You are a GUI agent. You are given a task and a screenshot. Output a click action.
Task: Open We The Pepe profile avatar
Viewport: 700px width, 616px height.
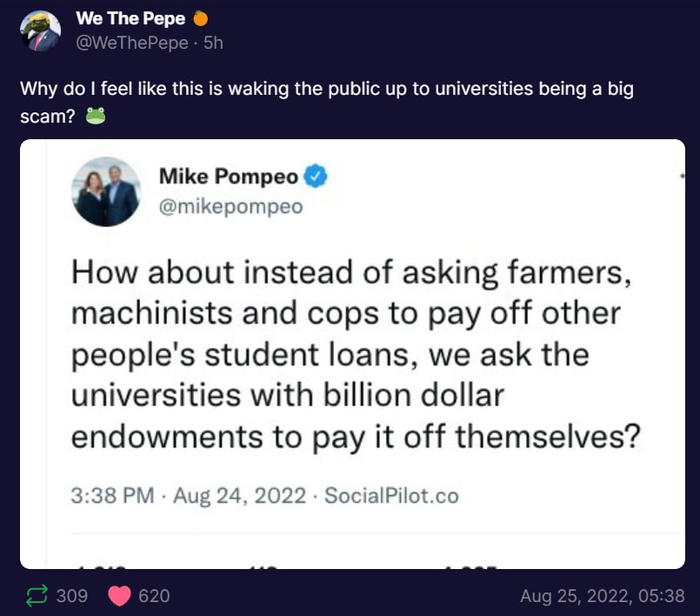[x=40, y=30]
